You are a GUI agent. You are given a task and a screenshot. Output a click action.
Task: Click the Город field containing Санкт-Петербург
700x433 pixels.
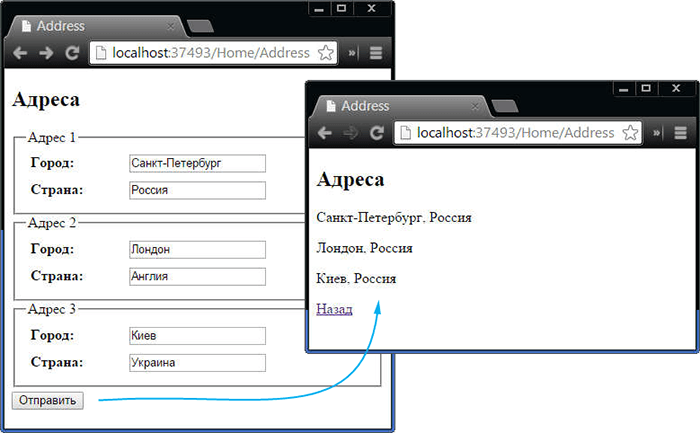tap(197, 163)
